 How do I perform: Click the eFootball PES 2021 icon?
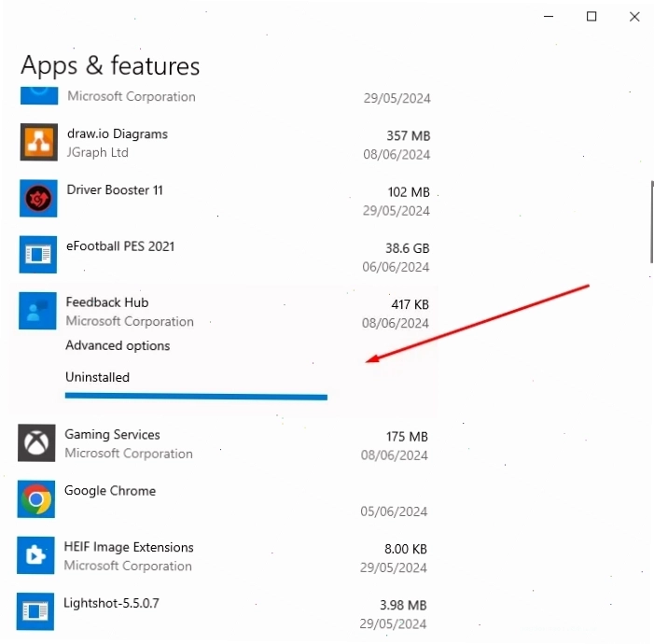[38, 254]
